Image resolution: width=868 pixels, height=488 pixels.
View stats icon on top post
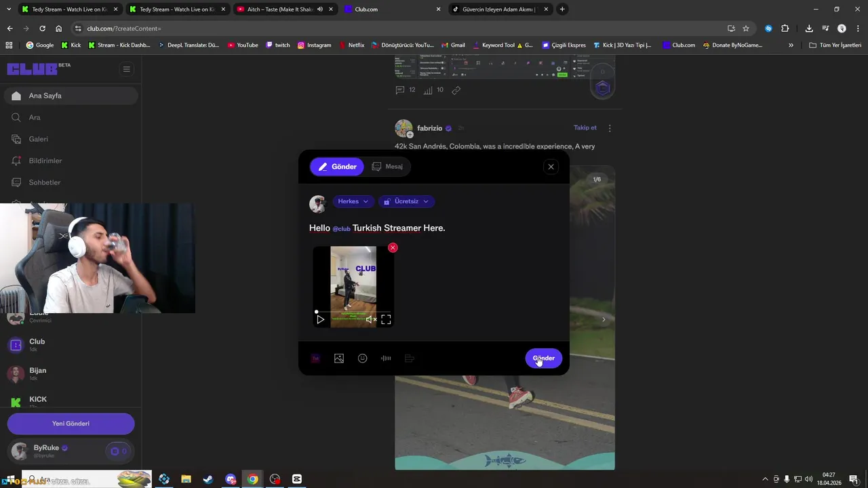(x=433, y=89)
